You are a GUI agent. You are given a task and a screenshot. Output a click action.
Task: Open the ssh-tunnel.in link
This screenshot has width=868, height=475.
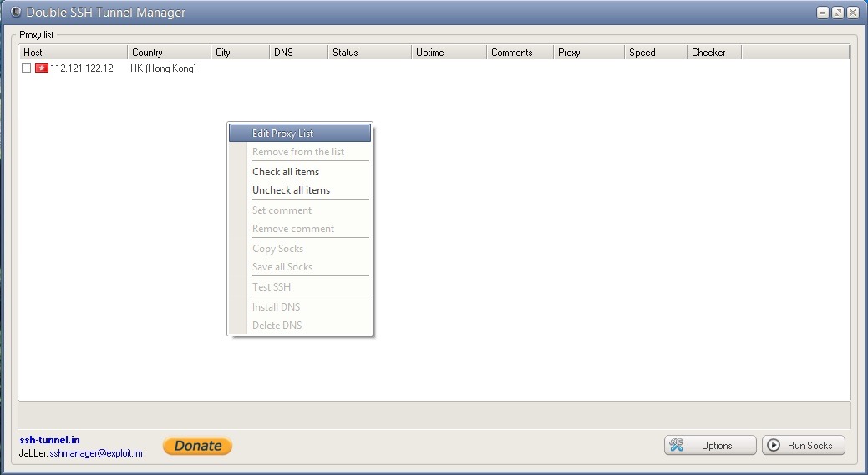[50, 440]
